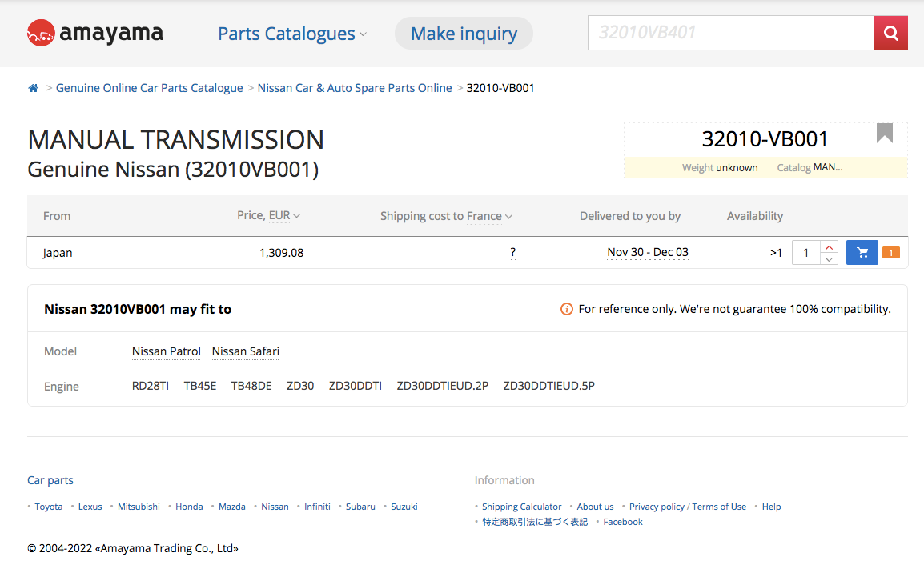Viewport: 924px width, 577px height.
Task: Change shipping destination country from France
Action: pos(489,216)
